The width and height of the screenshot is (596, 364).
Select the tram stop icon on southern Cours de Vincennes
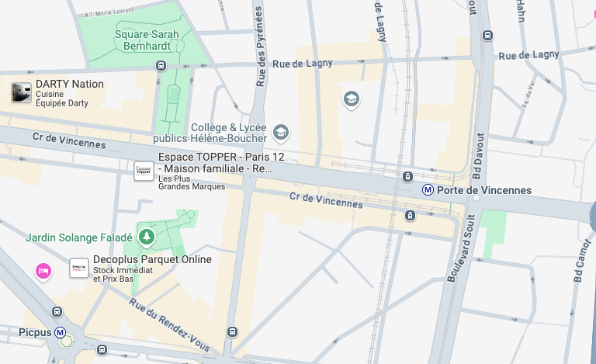[410, 216]
